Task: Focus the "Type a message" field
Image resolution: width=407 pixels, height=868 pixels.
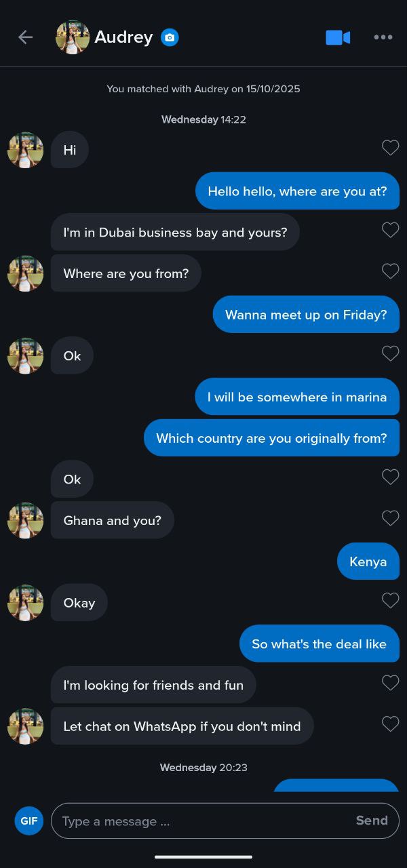Action: (x=203, y=821)
